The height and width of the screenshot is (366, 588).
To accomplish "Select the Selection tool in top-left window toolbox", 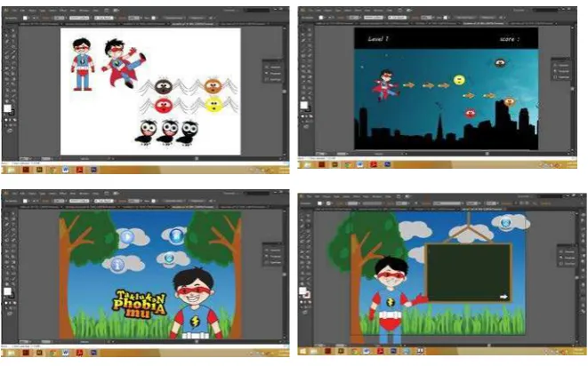I will click(6, 30).
